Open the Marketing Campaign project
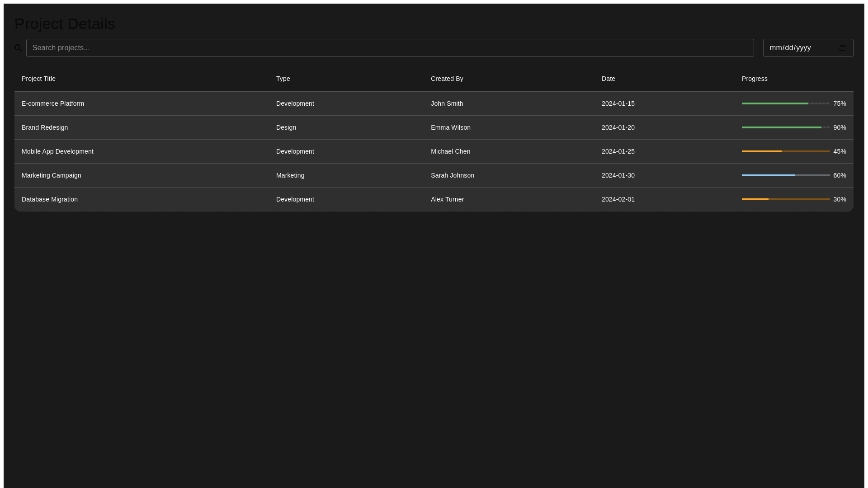The image size is (868, 488). [x=52, y=175]
